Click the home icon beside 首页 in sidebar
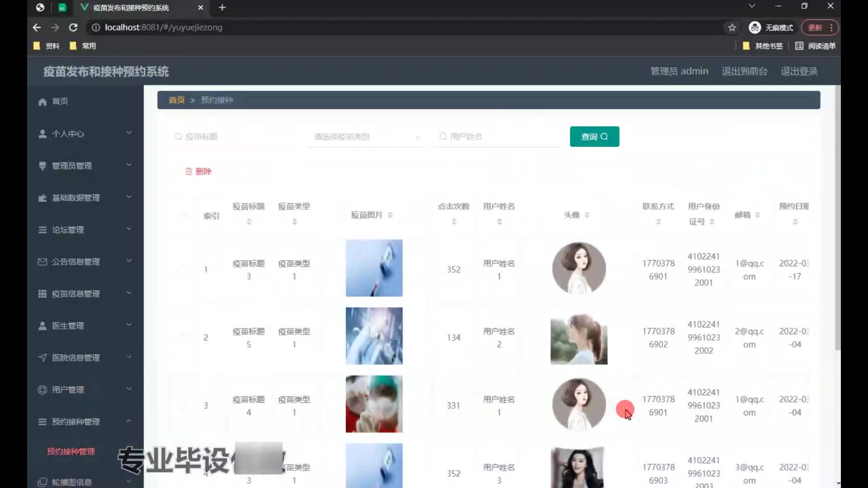The image size is (868, 488). 42,102
